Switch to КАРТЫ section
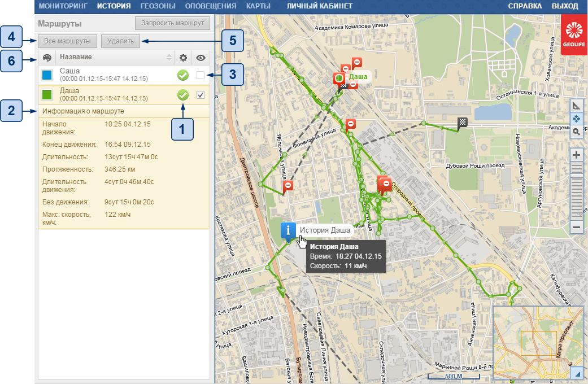The image size is (588, 384). pyautogui.click(x=258, y=6)
